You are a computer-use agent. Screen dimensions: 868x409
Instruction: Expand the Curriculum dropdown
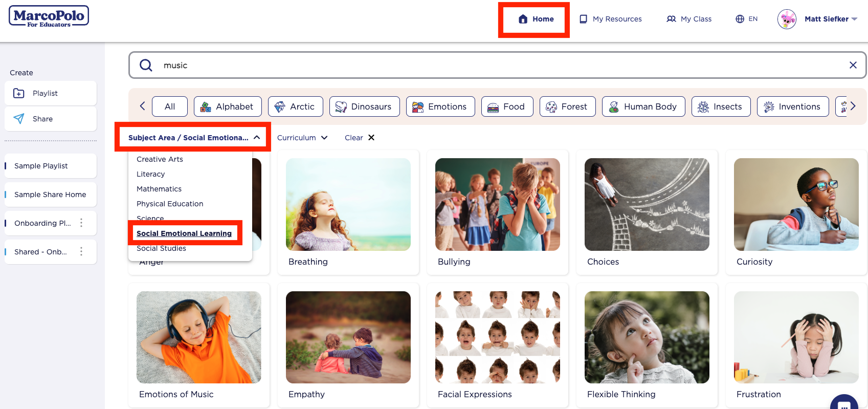coord(302,138)
